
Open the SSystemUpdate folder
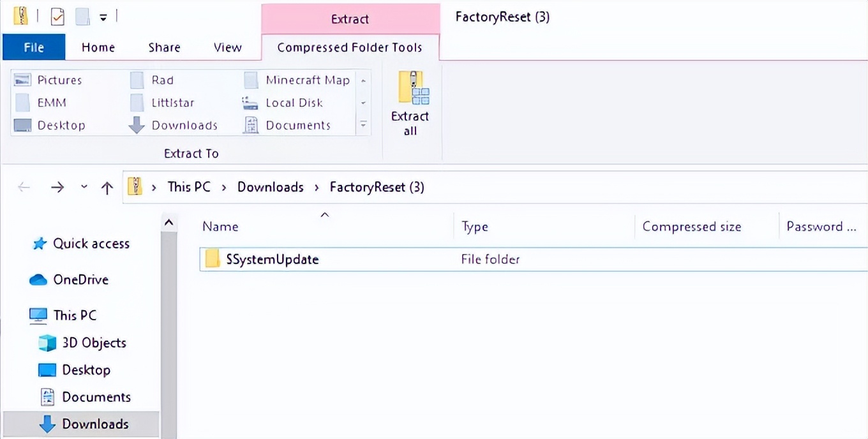[272, 260]
